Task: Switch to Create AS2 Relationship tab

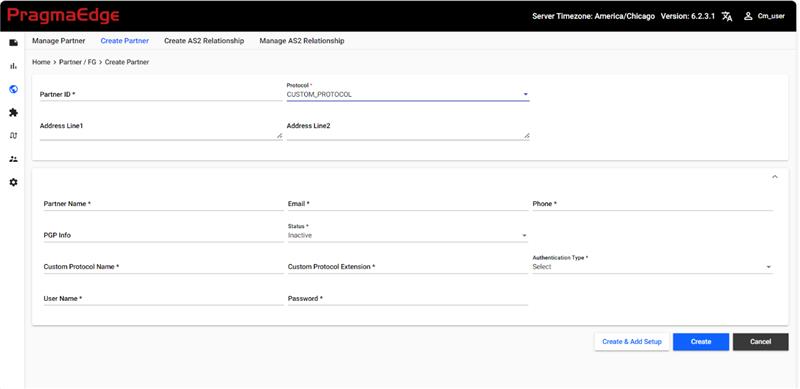Action: click(x=204, y=40)
